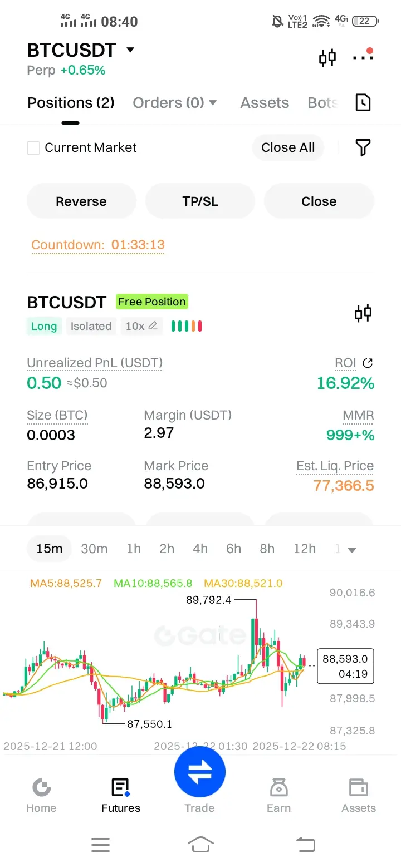Select the 1h timeframe tab
The height and width of the screenshot is (868, 401).
(134, 549)
